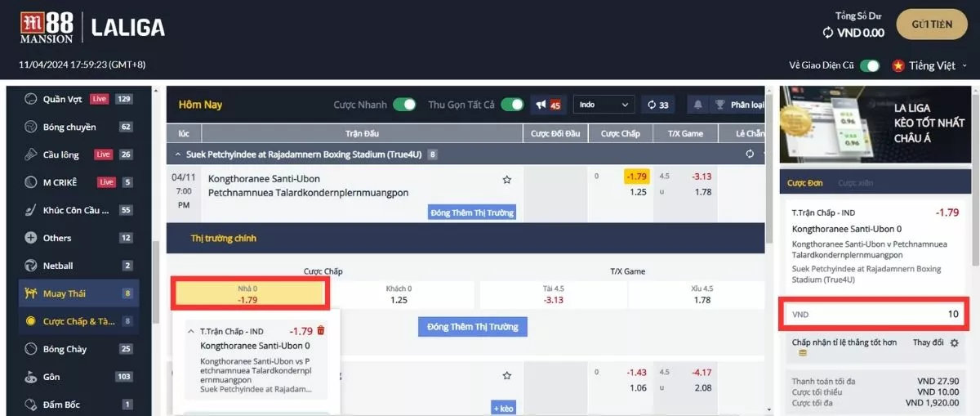Click the upper Đóng Thêm Thị Trường button

pyautogui.click(x=472, y=212)
